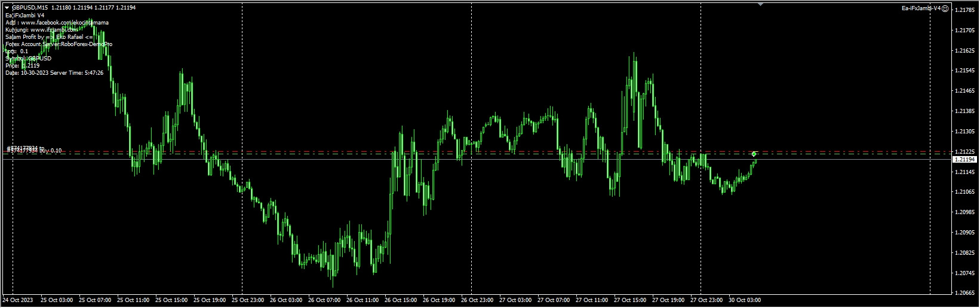Click the Ea-iFxJambi-V4 expert name label
Image resolution: width=980 pixels, height=308 pixels.
920,8
